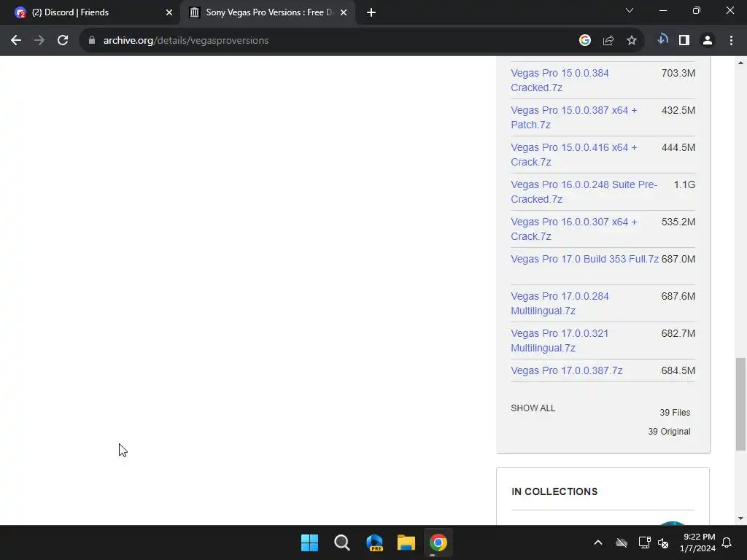Click the page vertical scrollbar thumb
The image size is (747, 560).
(x=740, y=404)
